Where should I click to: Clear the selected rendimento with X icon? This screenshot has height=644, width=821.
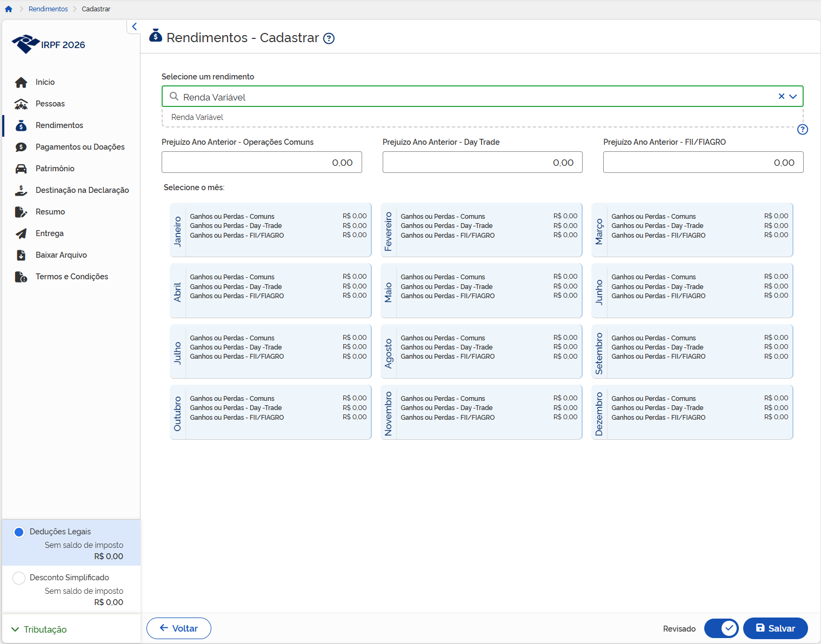781,96
